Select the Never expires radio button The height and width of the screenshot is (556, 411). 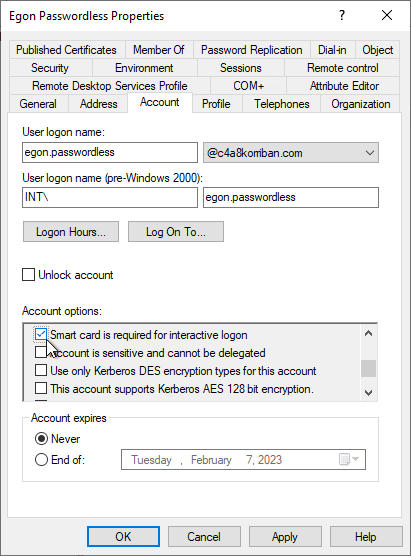(x=41, y=439)
